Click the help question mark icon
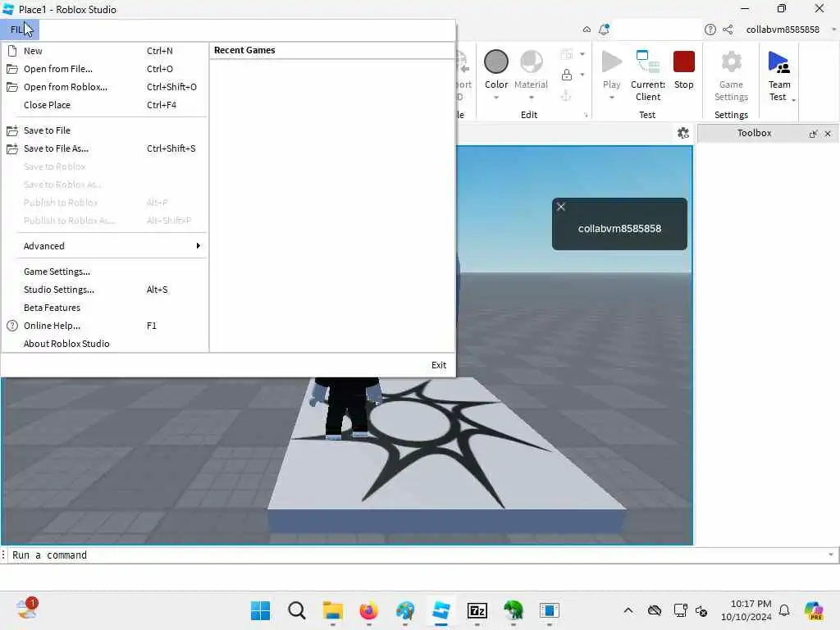This screenshot has height=630, width=840. [x=710, y=30]
